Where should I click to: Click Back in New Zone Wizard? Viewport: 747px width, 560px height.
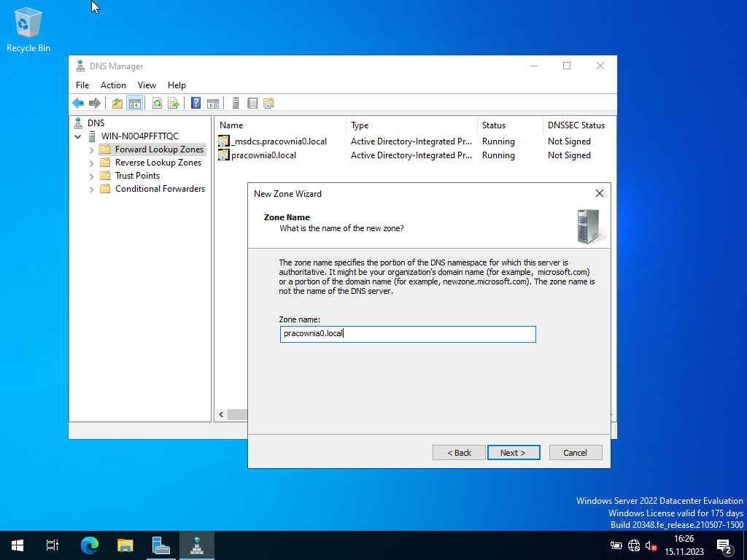459,452
